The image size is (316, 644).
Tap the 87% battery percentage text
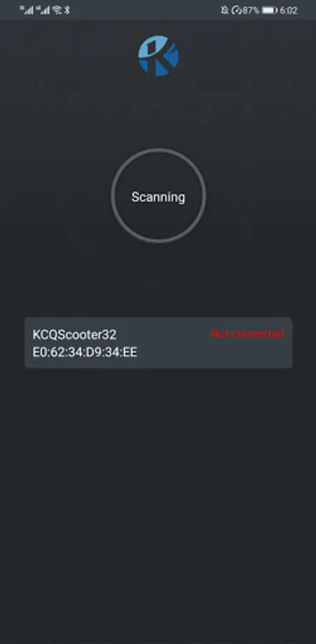(x=251, y=10)
